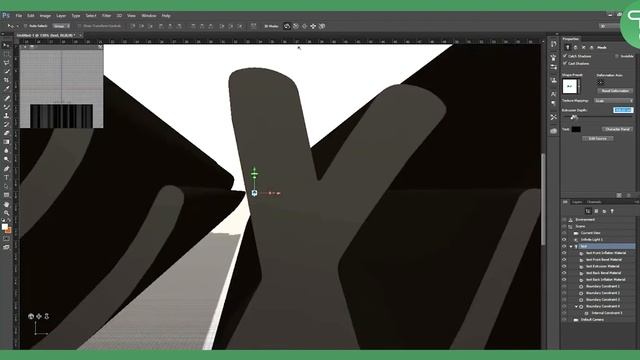Select the Eraser tool

pyautogui.click(x=6, y=133)
